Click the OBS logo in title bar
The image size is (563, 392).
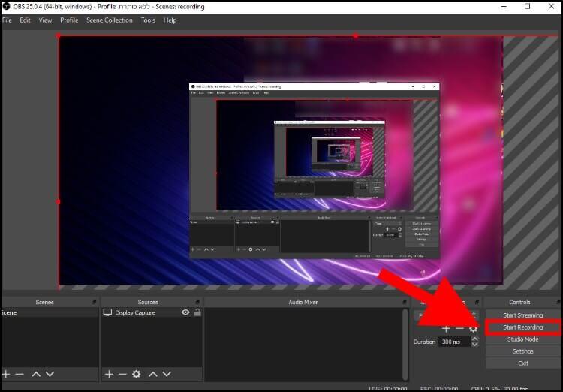tap(6, 6)
